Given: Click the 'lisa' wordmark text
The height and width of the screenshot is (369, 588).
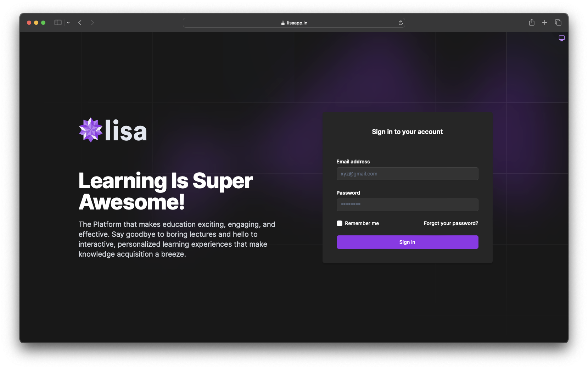Looking at the screenshot, I should [x=126, y=130].
